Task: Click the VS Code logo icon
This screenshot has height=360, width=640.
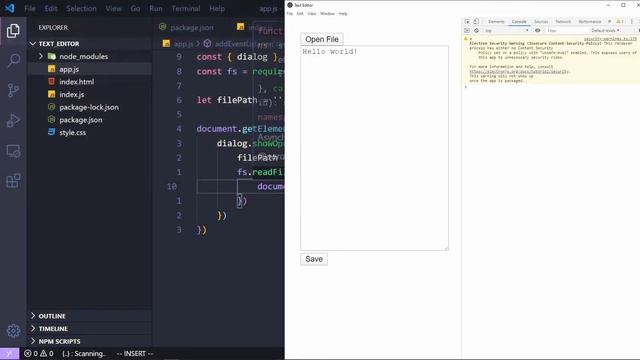Action: pos(9,8)
